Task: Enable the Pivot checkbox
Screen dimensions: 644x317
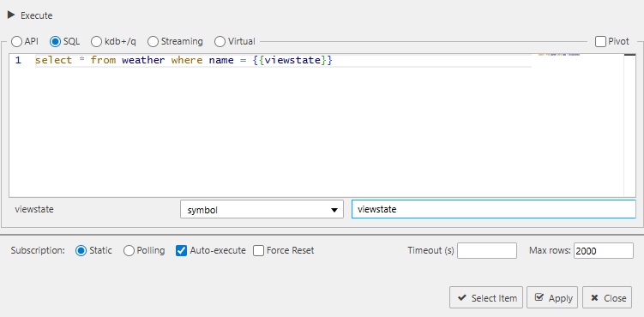Action: 600,41
